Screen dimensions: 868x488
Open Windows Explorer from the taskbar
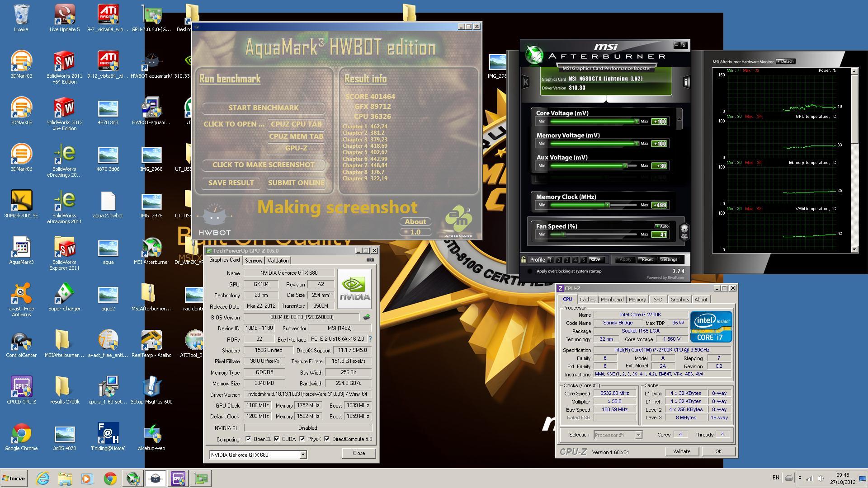coord(65,479)
